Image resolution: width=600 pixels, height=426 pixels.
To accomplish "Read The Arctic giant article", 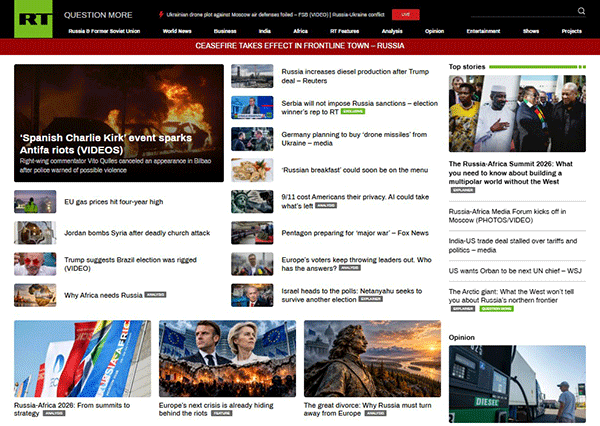I will coord(511,296).
